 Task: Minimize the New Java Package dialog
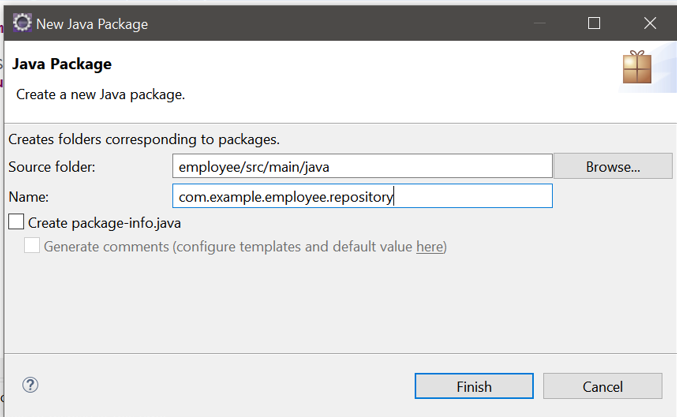539,23
